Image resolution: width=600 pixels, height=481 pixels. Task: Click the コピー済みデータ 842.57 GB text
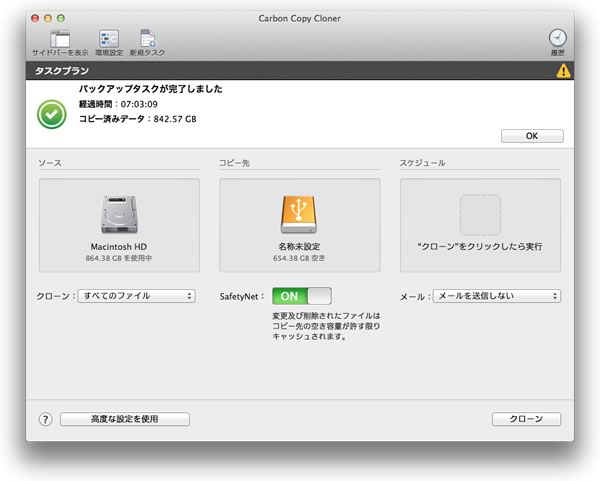138,119
